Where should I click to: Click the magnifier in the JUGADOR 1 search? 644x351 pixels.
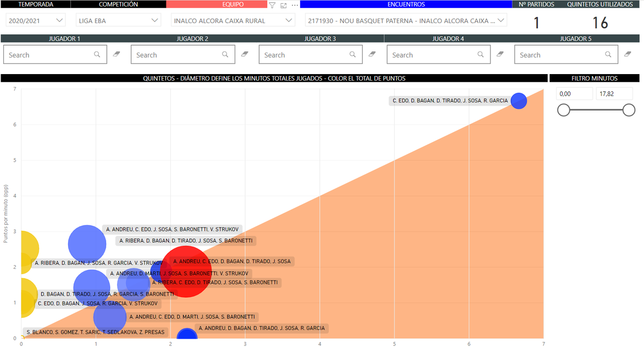coord(97,54)
